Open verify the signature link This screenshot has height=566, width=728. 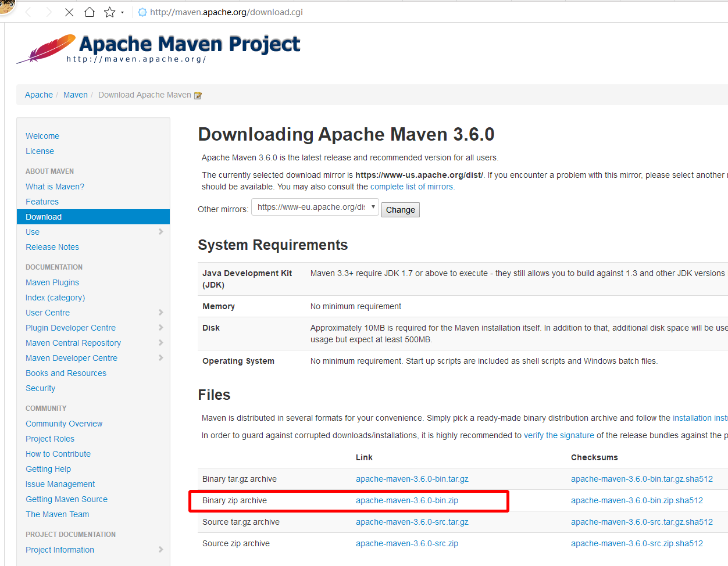click(559, 435)
